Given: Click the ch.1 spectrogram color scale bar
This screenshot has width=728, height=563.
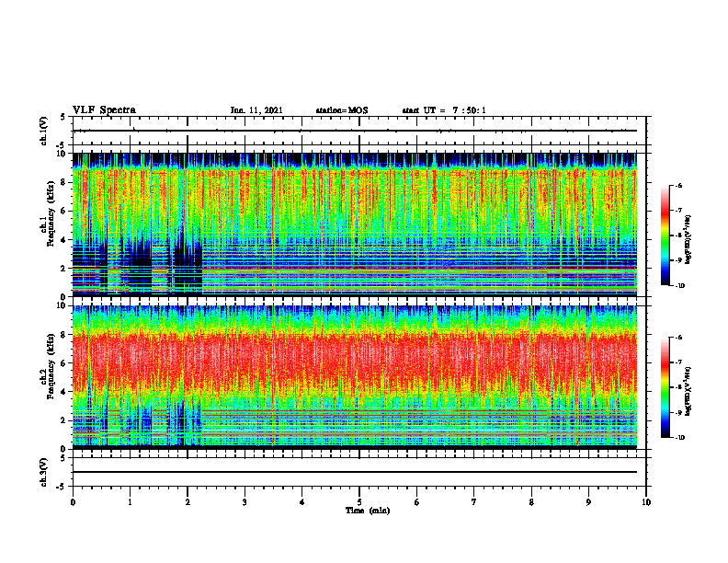Looking at the screenshot, I should 665,236.
